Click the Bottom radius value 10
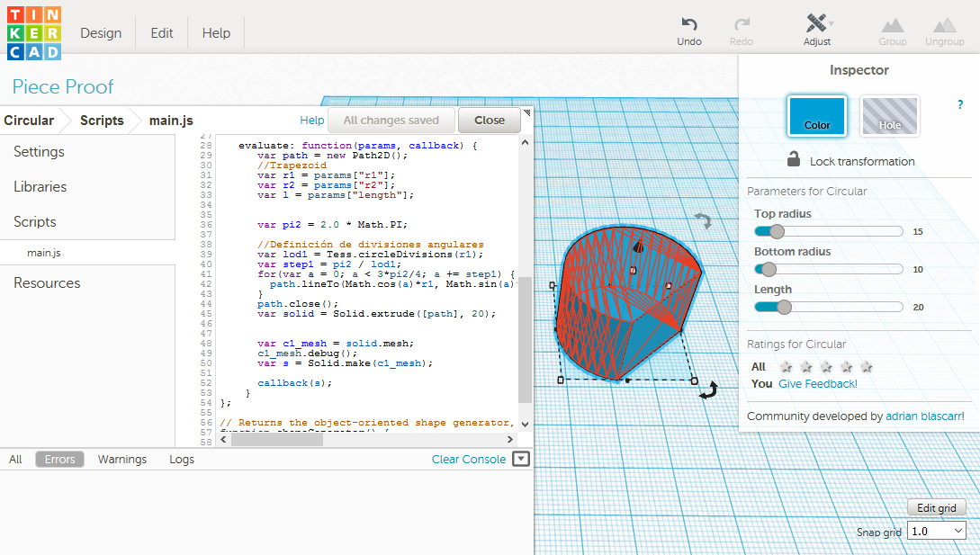Viewport: 980px width, 555px height. pyautogui.click(x=918, y=269)
